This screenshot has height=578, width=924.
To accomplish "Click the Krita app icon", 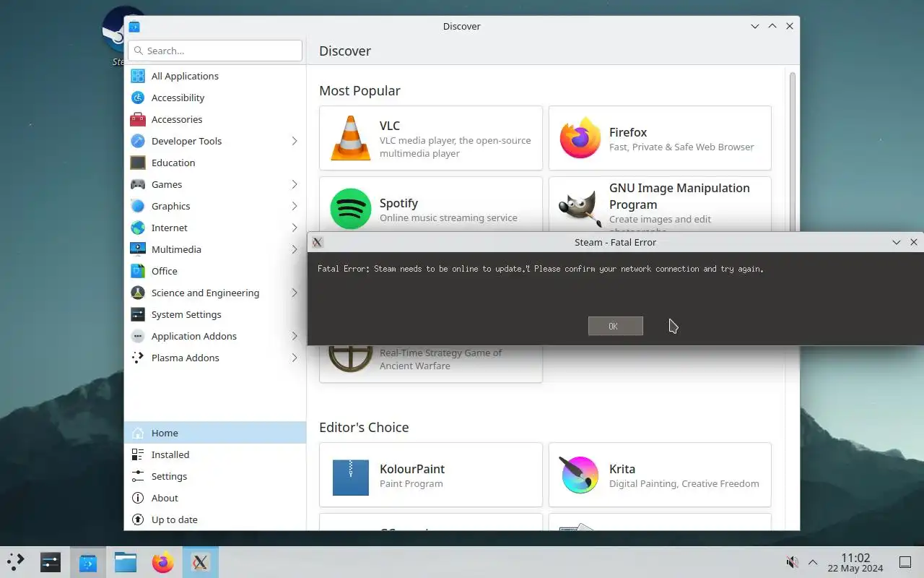I will pyautogui.click(x=580, y=475).
